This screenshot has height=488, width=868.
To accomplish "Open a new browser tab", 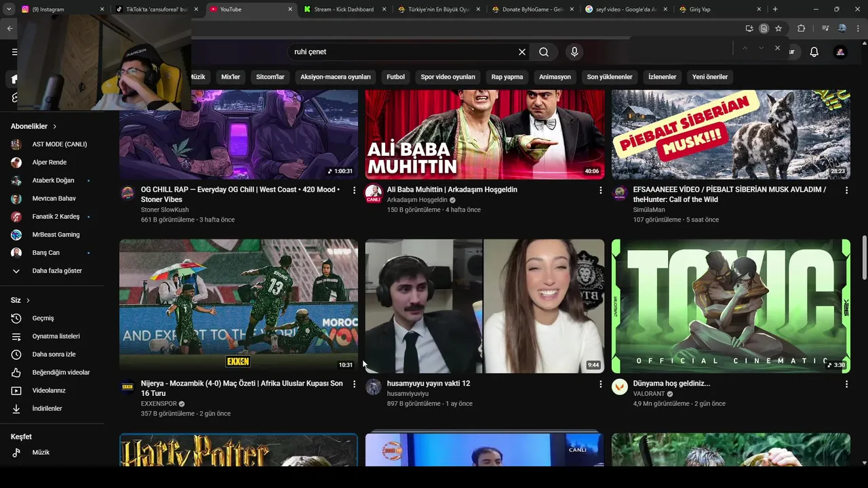I will 775,9.
